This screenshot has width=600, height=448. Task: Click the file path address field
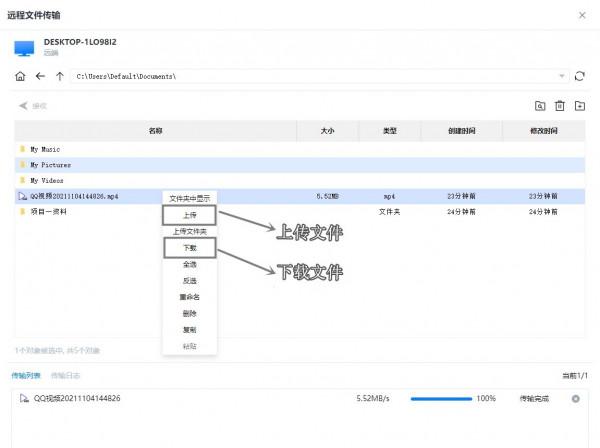pos(310,76)
